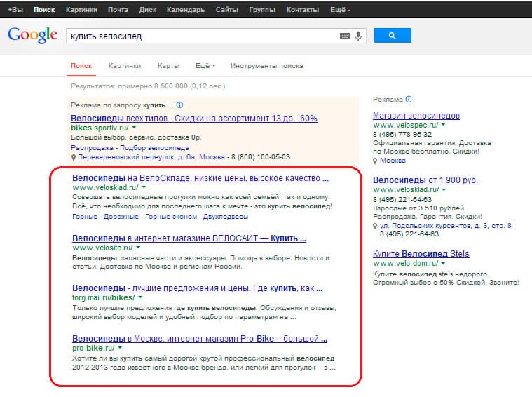
Task: Open 'Группы' in the top bar
Action: point(262,10)
